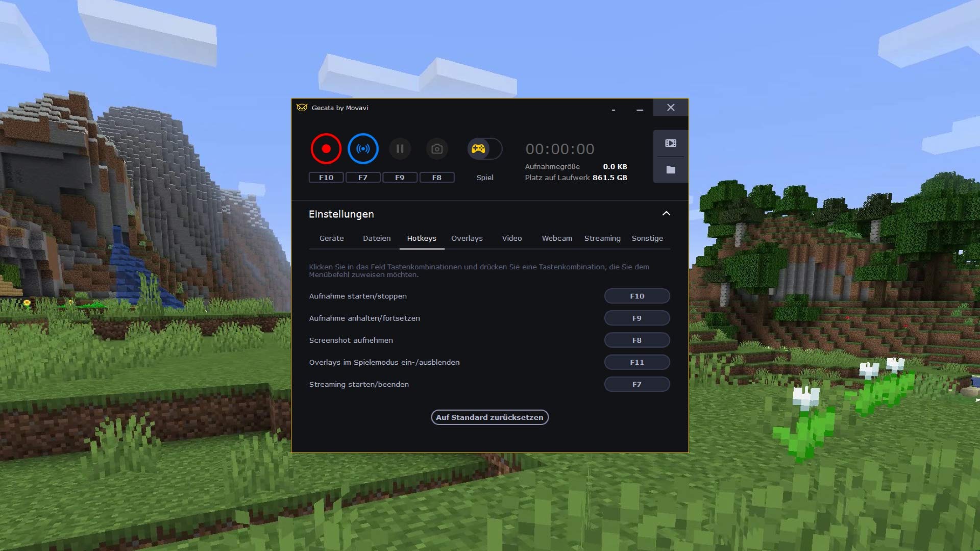Click the Screenshot aufnehmen label
The width and height of the screenshot is (980, 551).
click(x=351, y=340)
